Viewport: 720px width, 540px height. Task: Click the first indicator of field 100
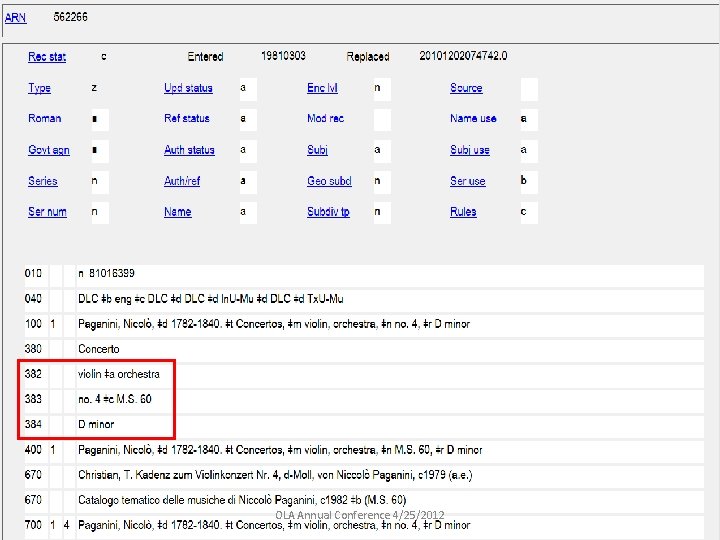point(56,325)
